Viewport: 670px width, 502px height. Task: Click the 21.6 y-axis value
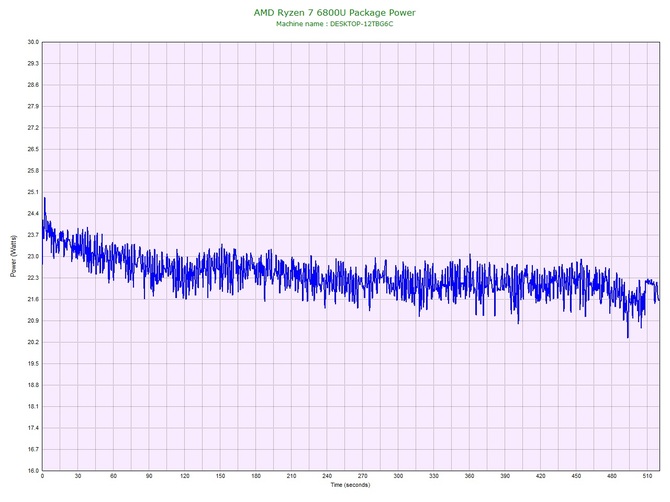click(x=33, y=299)
